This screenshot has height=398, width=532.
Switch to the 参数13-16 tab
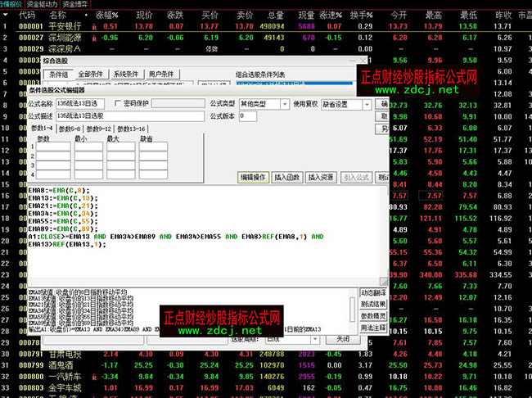coord(131,129)
